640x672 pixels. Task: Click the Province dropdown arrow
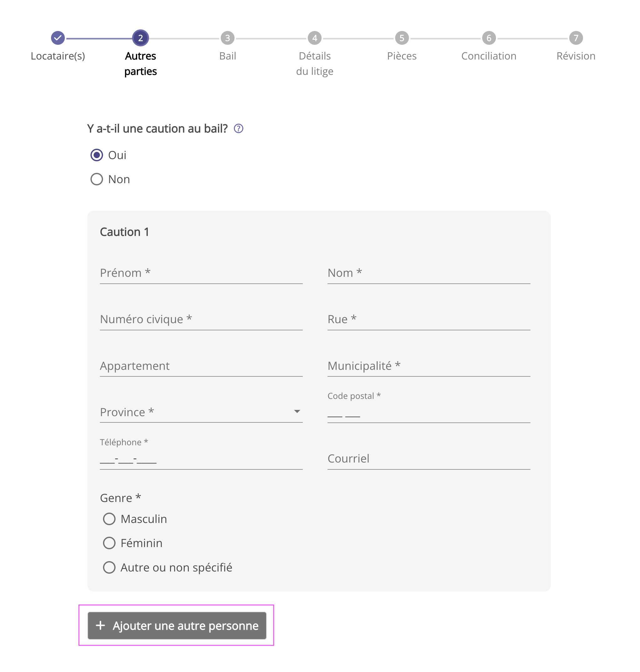[297, 411]
